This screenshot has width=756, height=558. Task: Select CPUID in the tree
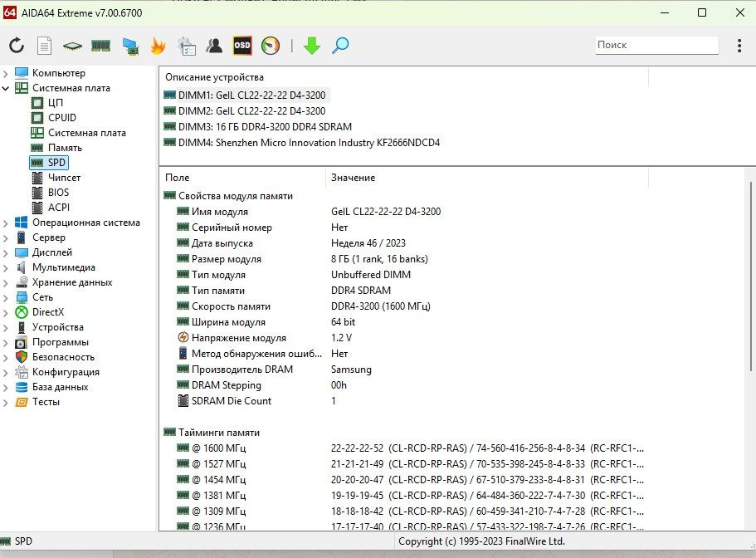(x=61, y=118)
